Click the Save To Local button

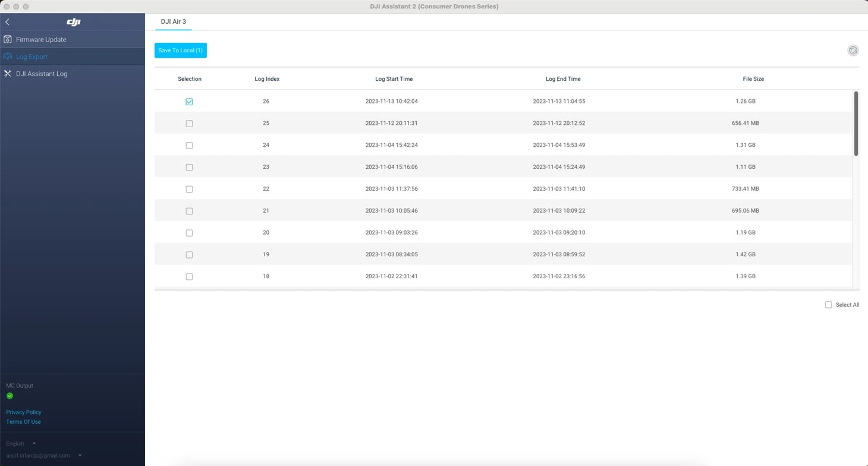tap(180, 51)
